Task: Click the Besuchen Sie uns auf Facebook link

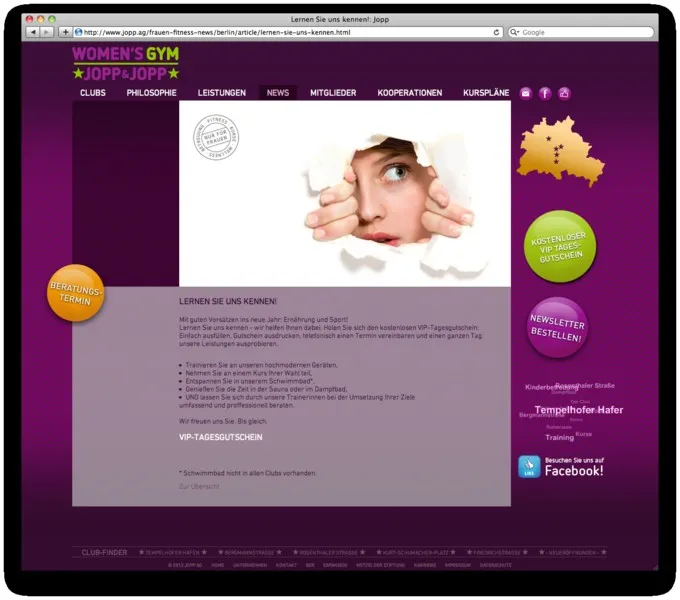Action: [574, 467]
